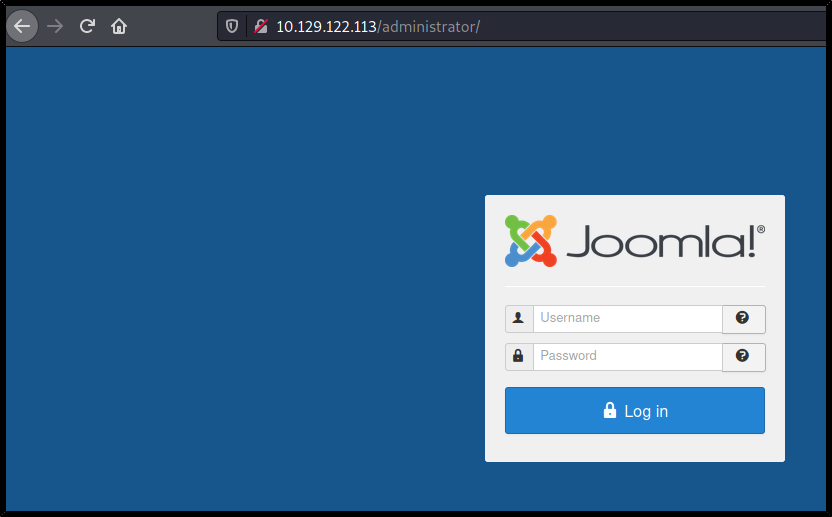Focus the Password input field
The height and width of the screenshot is (517, 832).
pyautogui.click(x=628, y=357)
